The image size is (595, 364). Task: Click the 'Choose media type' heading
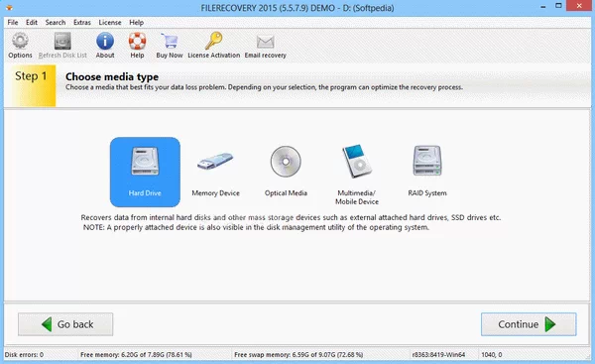coord(112,77)
